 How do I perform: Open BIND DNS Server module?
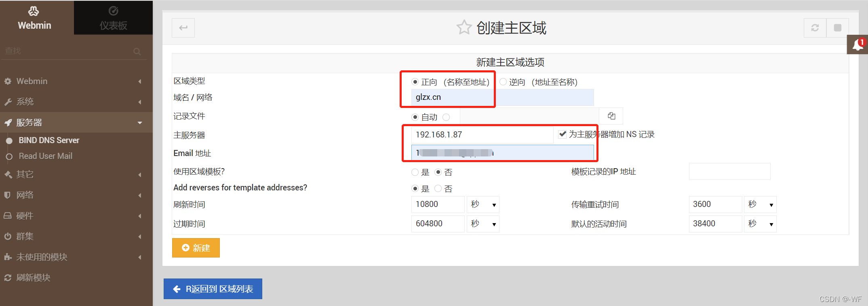(x=49, y=140)
